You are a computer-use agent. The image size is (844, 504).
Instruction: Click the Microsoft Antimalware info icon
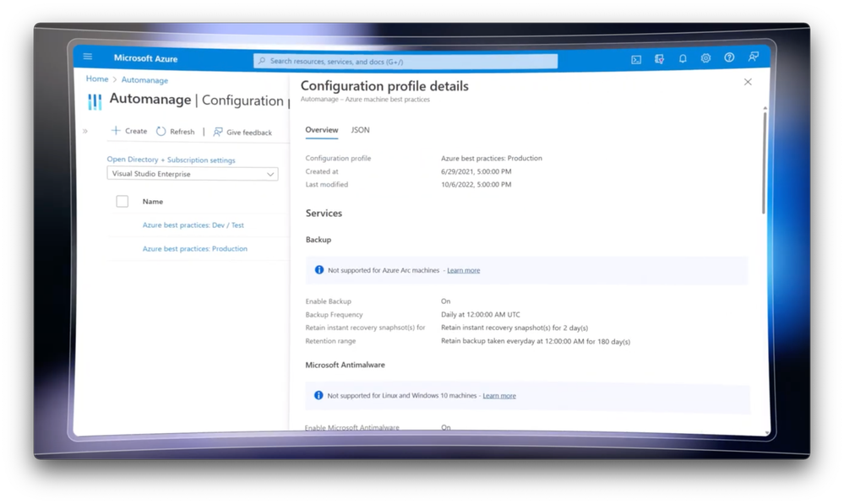(x=319, y=395)
